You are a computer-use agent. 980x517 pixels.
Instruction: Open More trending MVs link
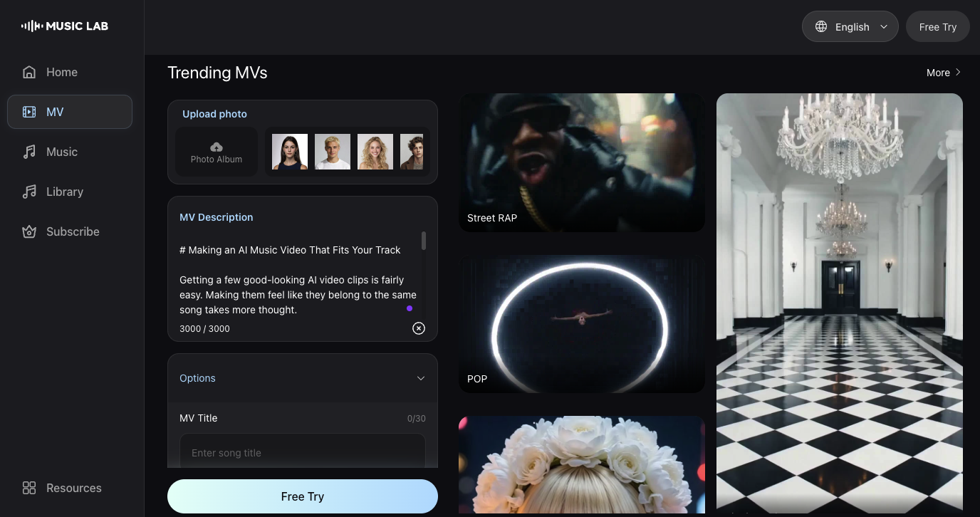(x=944, y=73)
